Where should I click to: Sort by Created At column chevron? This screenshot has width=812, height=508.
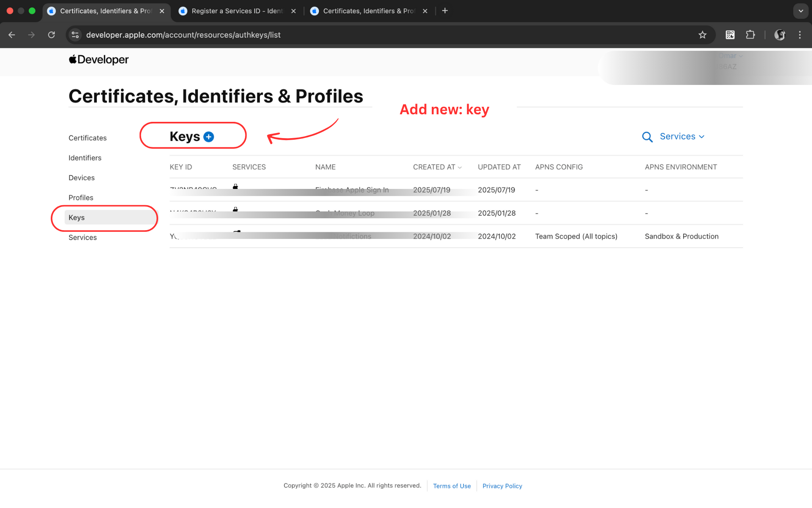460,167
